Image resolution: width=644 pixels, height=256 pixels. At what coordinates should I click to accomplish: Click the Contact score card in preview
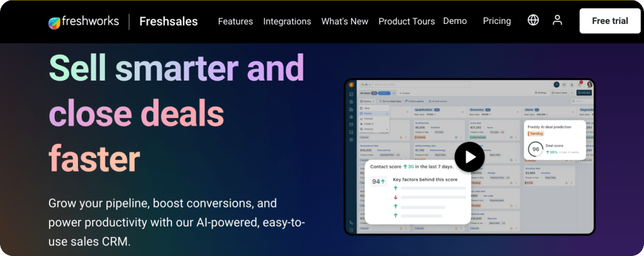coord(417,192)
